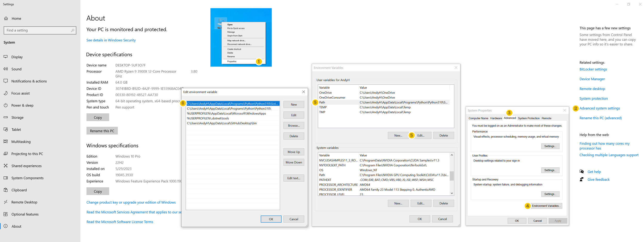Viewport: 644px width, 242px height.
Task: Click Performance Settings... button
Action: (x=550, y=146)
